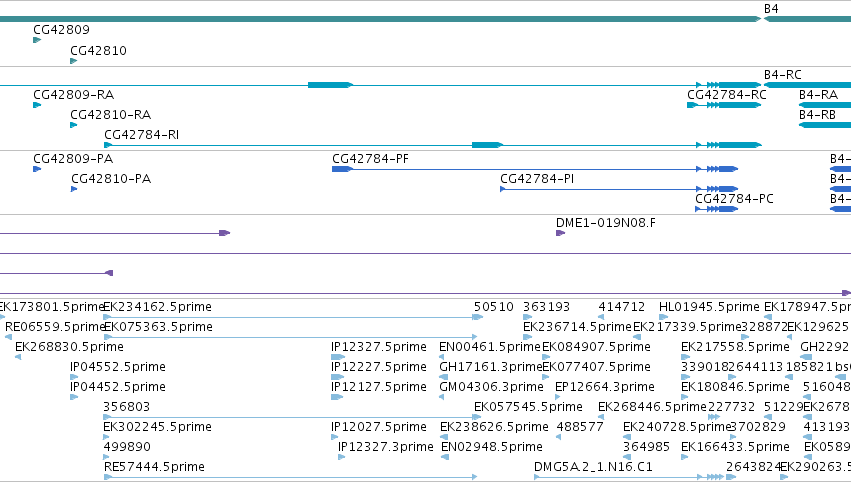Click the EK268830.5prime EST label
The width and height of the screenshot is (851, 482).
pos(69,347)
